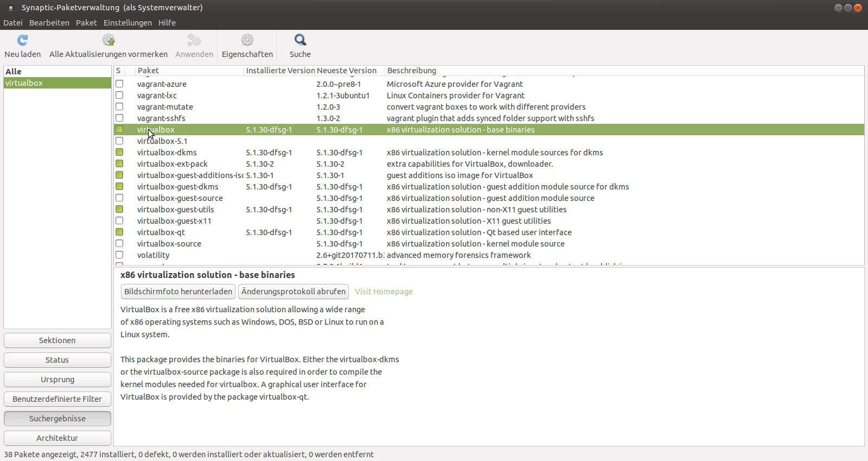Viewport: 868px width, 461px height.
Task: Switch filter view to Architektur
Action: point(58,438)
